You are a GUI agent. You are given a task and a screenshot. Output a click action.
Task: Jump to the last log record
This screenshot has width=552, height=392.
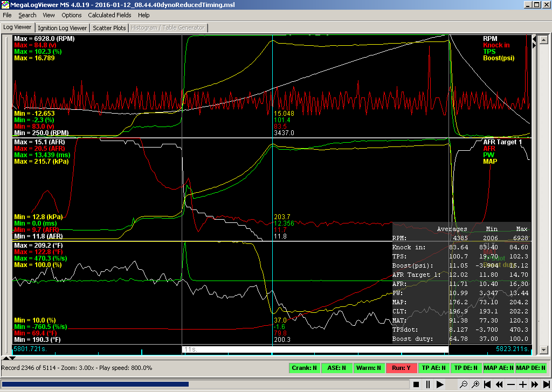click(546, 384)
